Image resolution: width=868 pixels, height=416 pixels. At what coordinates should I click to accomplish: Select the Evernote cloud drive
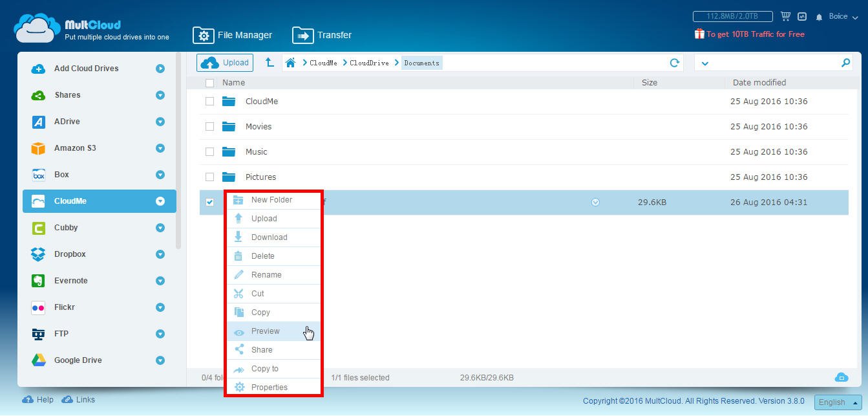[x=71, y=281]
